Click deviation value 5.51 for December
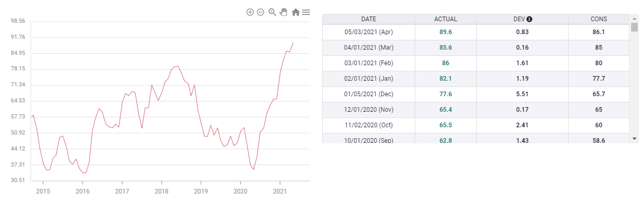 (x=522, y=94)
